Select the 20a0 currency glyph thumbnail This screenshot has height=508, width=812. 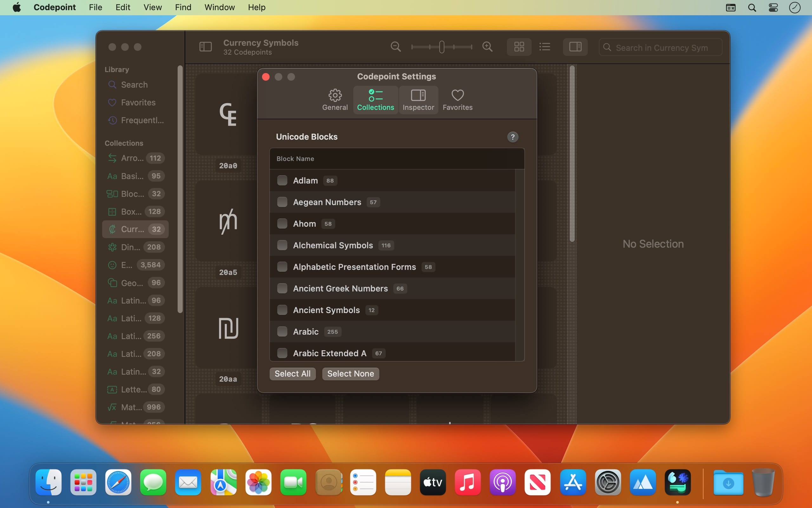point(228,114)
